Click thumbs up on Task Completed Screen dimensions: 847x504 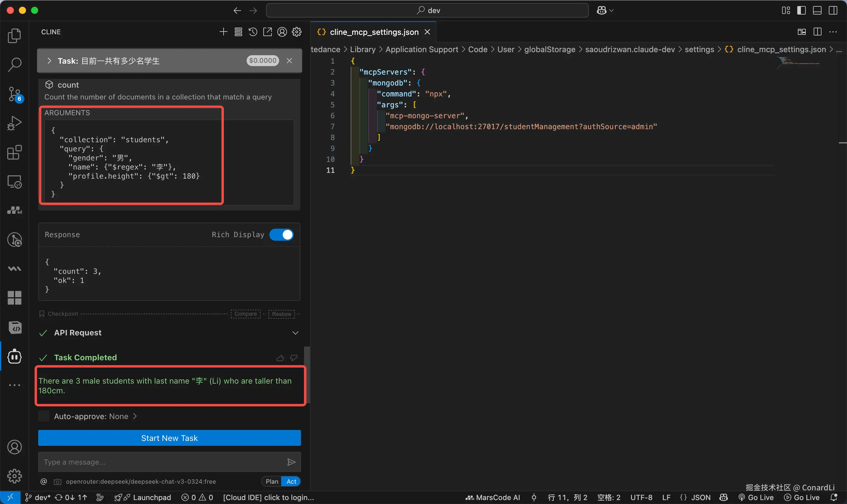(280, 358)
